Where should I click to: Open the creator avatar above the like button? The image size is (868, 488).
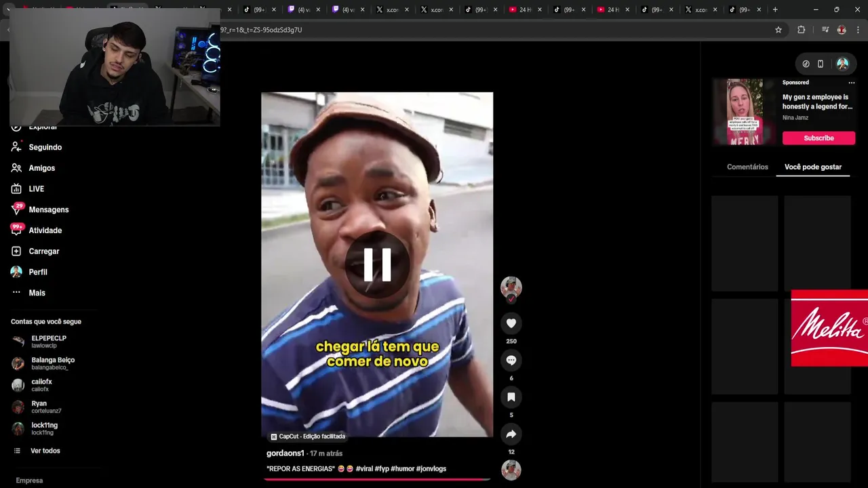click(x=511, y=287)
